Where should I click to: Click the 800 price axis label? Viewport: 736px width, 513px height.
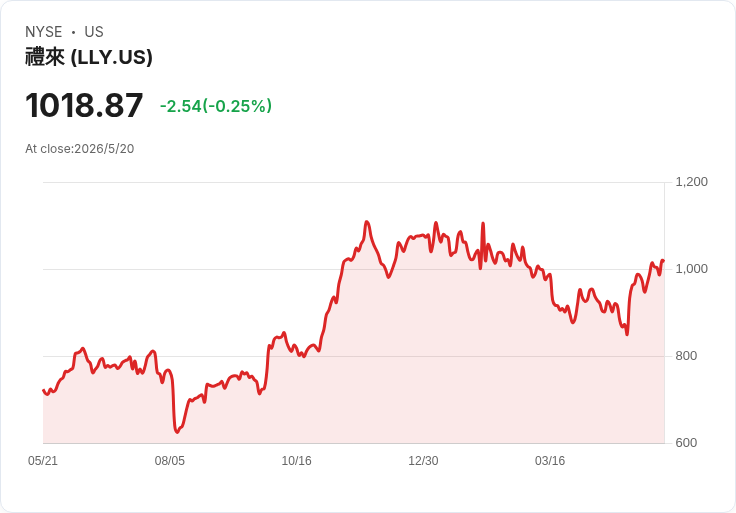coord(686,356)
